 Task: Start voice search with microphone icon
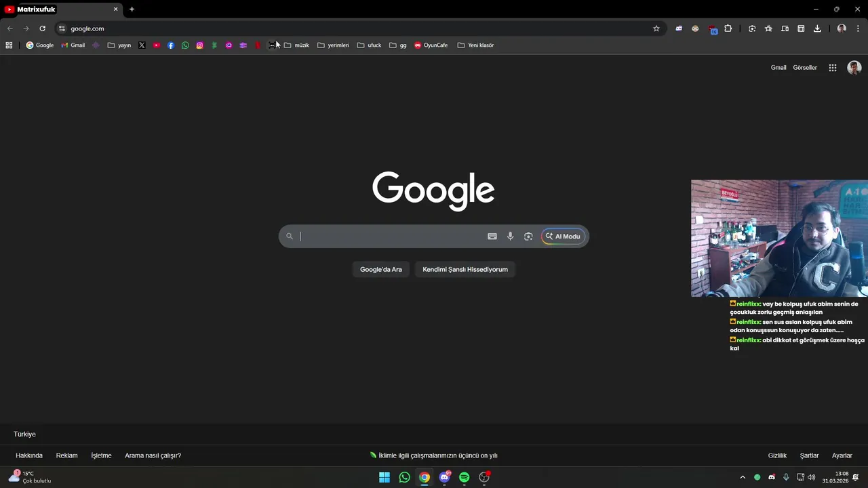click(x=510, y=237)
